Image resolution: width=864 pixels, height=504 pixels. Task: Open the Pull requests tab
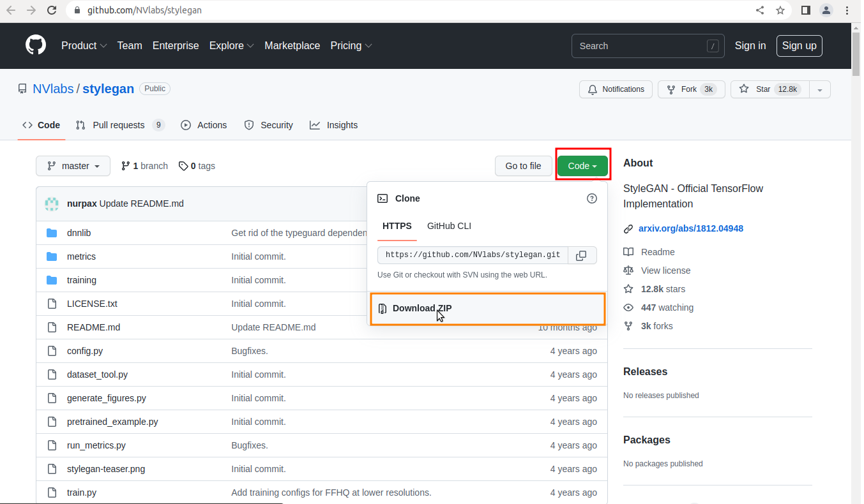(x=119, y=125)
